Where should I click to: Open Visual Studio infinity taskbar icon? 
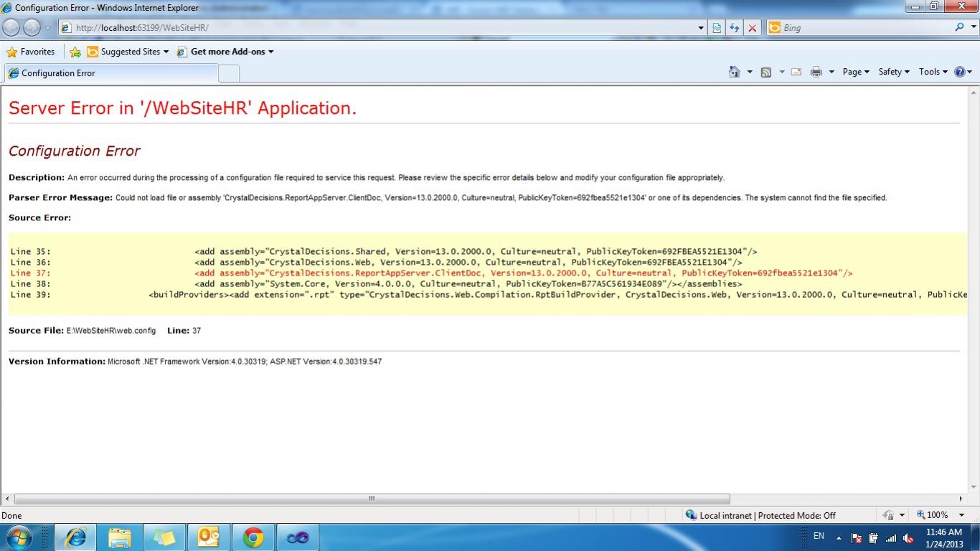pos(298,537)
